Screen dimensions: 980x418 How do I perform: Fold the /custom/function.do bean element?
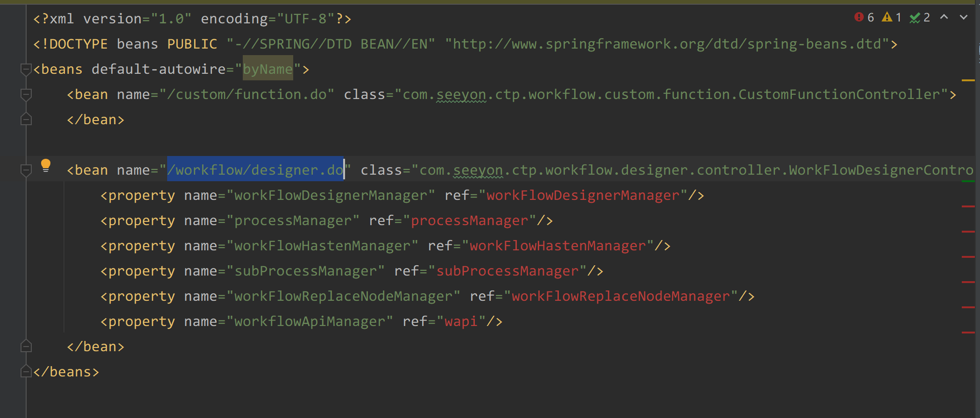click(26, 95)
